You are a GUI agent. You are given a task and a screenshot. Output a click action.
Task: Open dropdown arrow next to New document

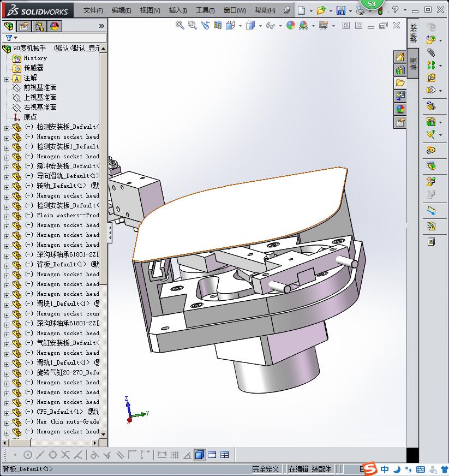click(311, 11)
